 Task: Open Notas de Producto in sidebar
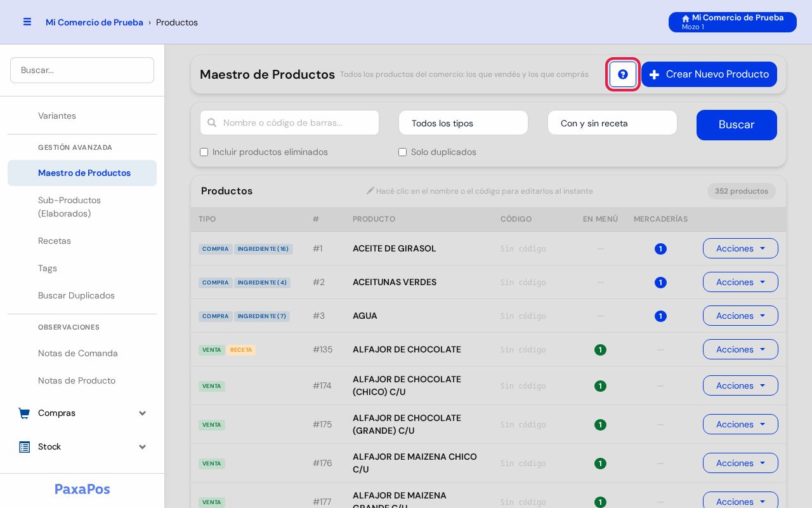point(82,380)
